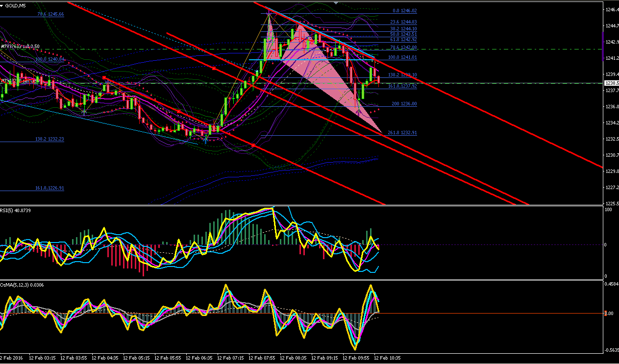Click the Fibonacci label 100.0 1240.84
This screenshot has height=364, width=619.
[x=50, y=59]
